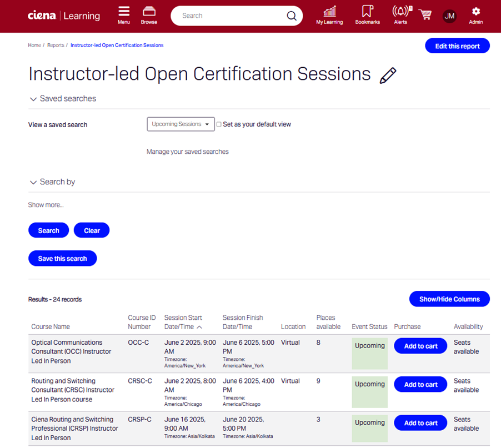Click Upcoming status in OCC-C row
The image size is (501, 448).
click(370, 346)
